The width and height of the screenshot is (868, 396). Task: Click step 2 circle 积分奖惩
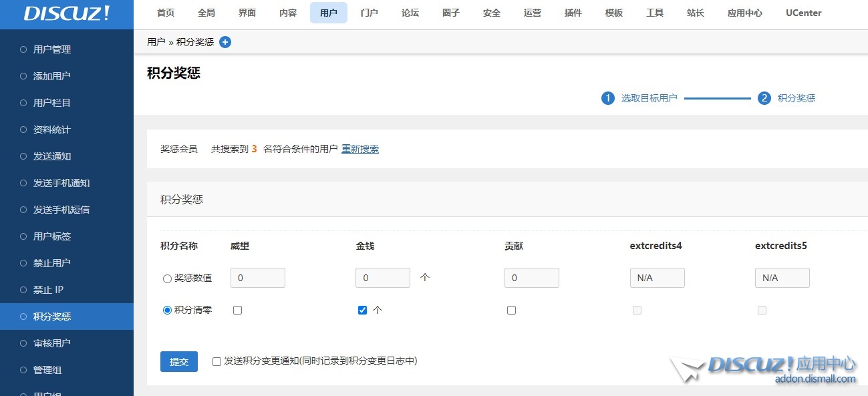pyautogui.click(x=764, y=98)
